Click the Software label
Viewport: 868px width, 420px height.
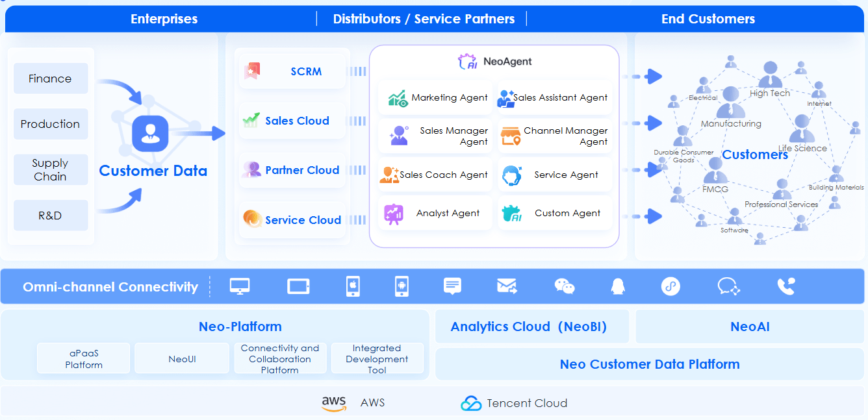[x=734, y=230]
